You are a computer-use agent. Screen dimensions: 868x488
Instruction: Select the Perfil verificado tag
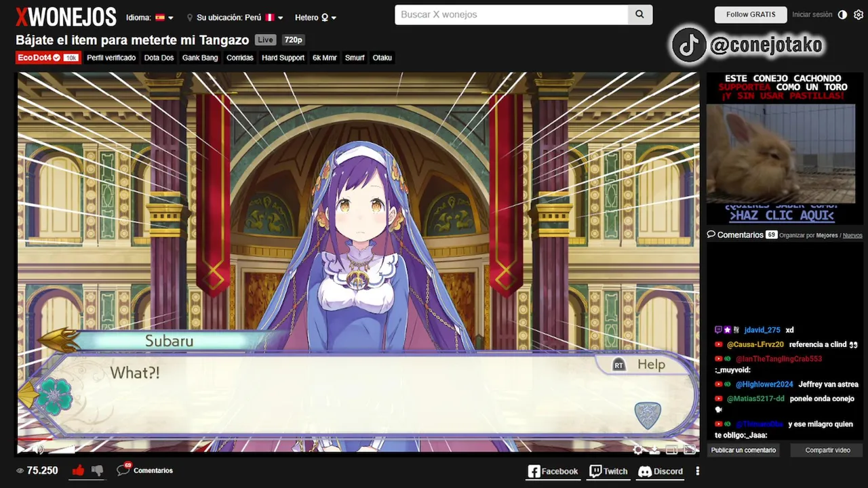pyautogui.click(x=111, y=58)
